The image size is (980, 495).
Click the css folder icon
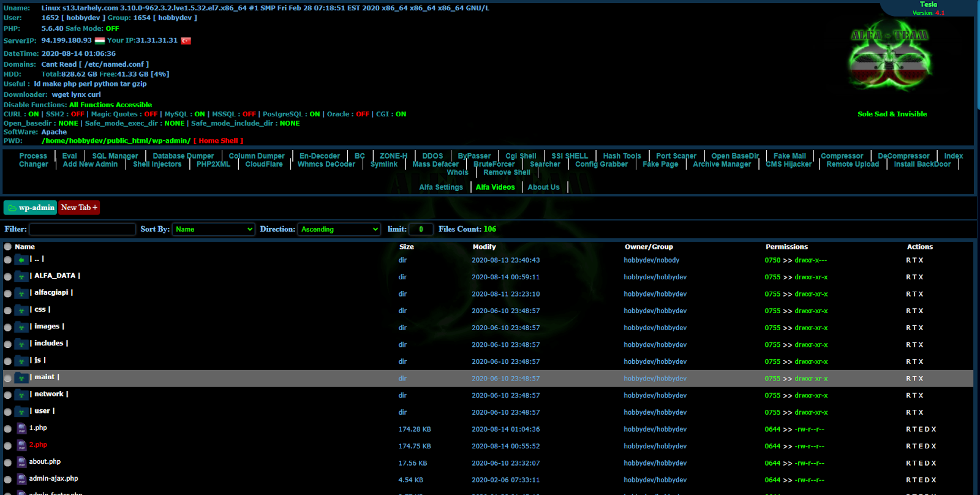tap(21, 310)
